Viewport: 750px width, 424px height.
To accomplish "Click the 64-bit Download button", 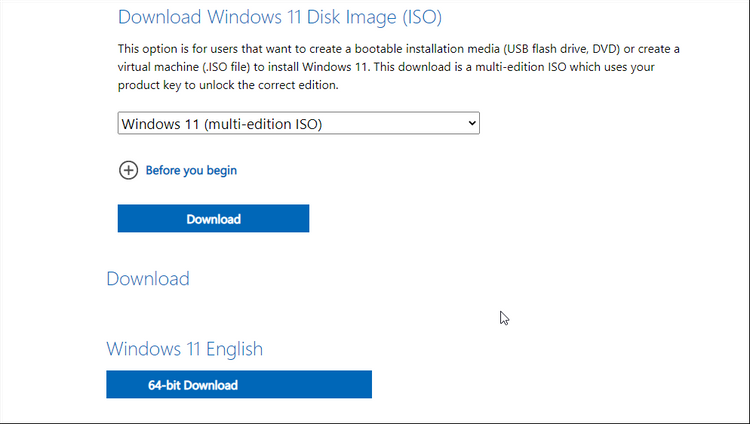I will 238,385.
